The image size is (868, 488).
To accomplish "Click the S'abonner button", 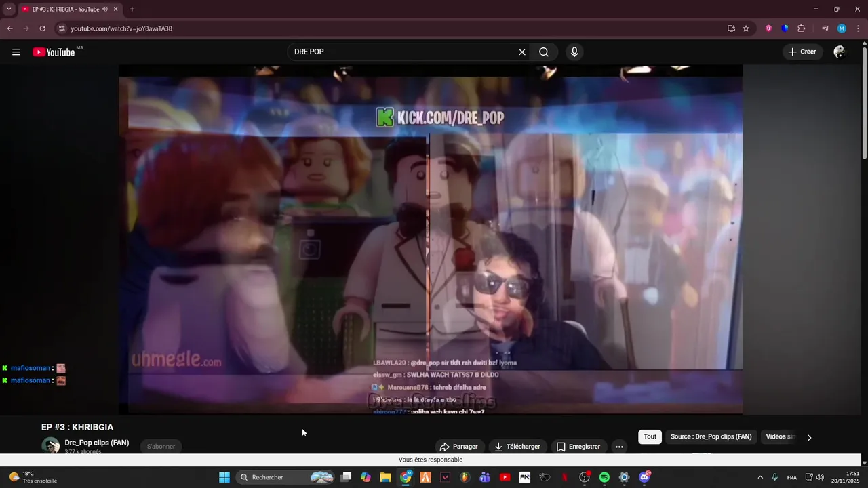I will 161,447.
